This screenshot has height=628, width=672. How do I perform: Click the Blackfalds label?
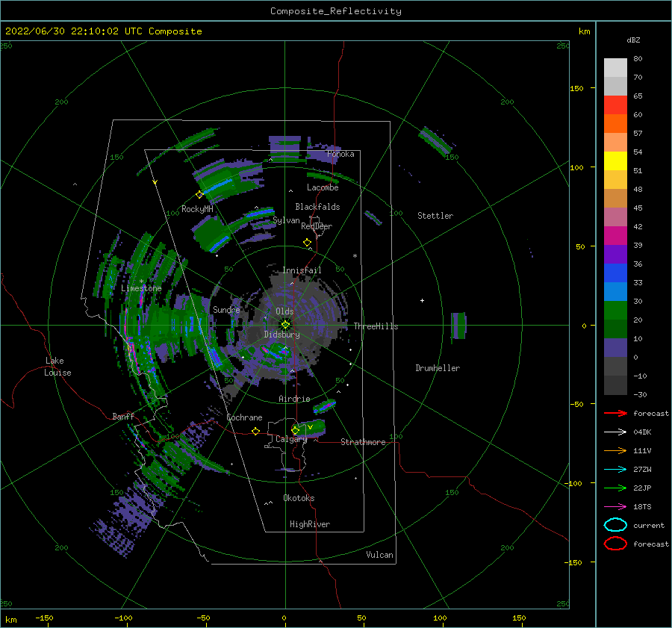pyautogui.click(x=317, y=207)
